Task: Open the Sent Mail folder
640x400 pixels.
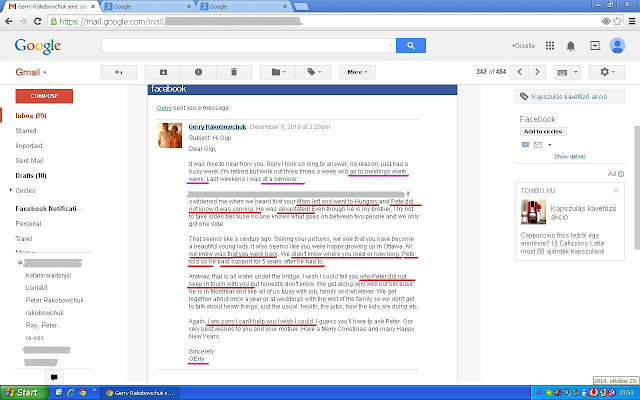Action: [29, 160]
